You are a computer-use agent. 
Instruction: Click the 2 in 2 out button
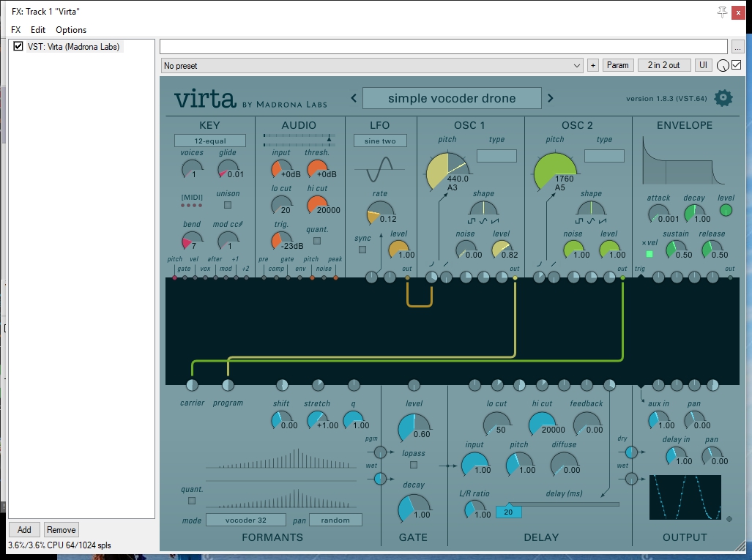point(663,65)
